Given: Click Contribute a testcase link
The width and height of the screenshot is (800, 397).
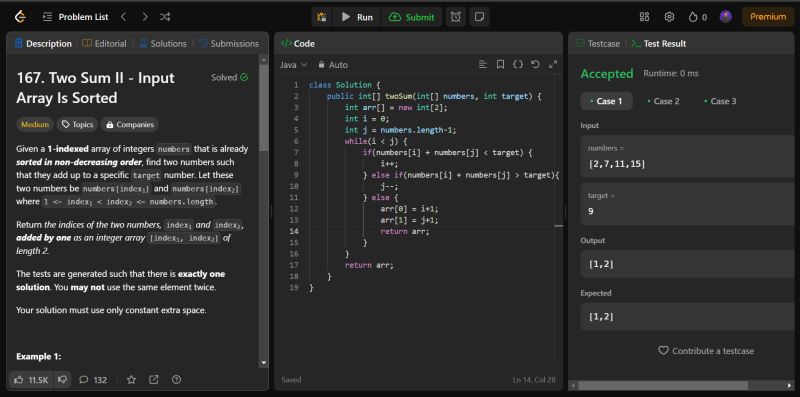Looking at the screenshot, I should point(706,351).
